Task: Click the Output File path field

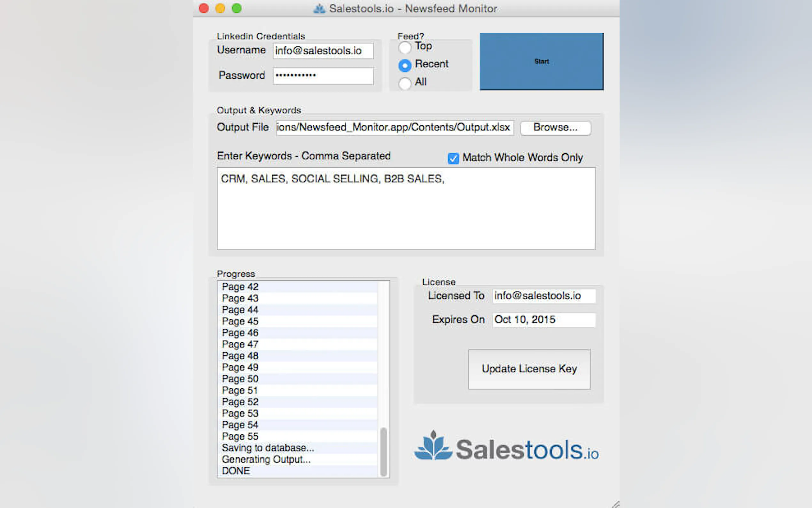Action: 394,128
